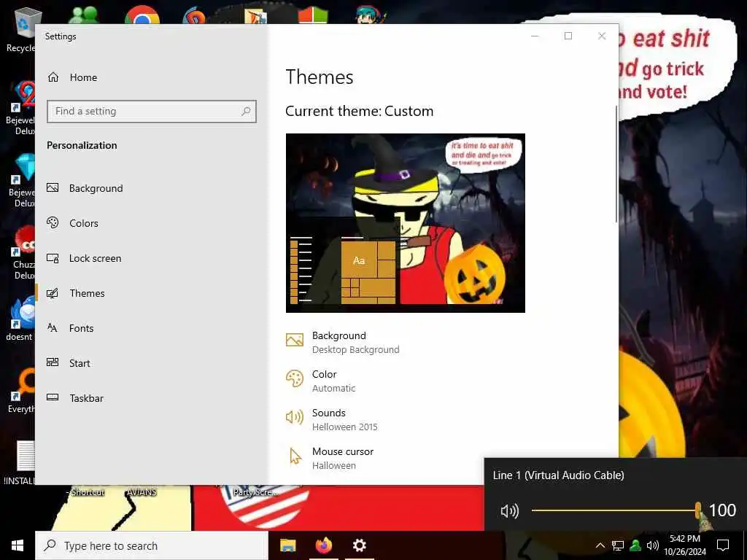Mute the Line 1 speaker icon
This screenshot has width=747, height=560.
pyautogui.click(x=510, y=511)
